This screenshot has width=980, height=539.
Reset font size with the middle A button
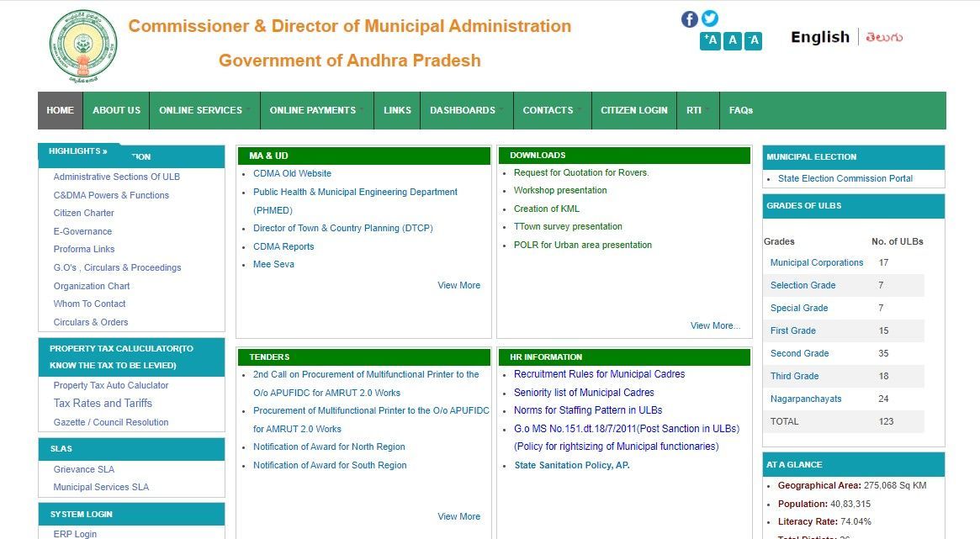click(x=732, y=40)
